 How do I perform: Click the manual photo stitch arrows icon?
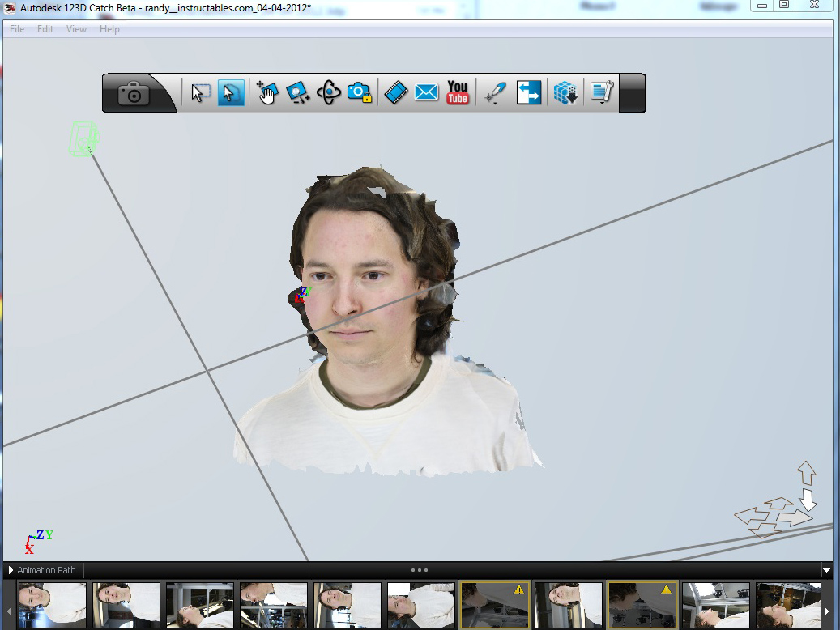529,92
